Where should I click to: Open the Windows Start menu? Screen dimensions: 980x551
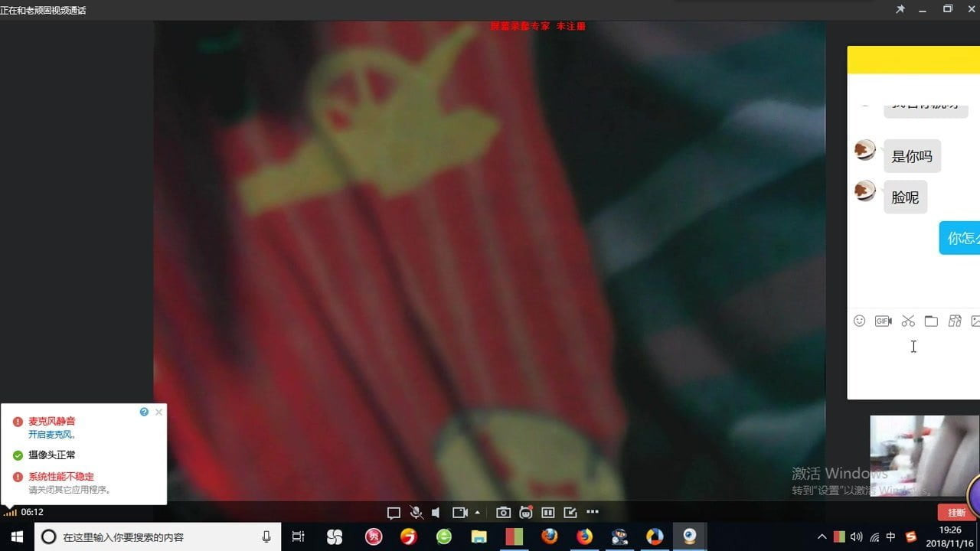point(17,536)
